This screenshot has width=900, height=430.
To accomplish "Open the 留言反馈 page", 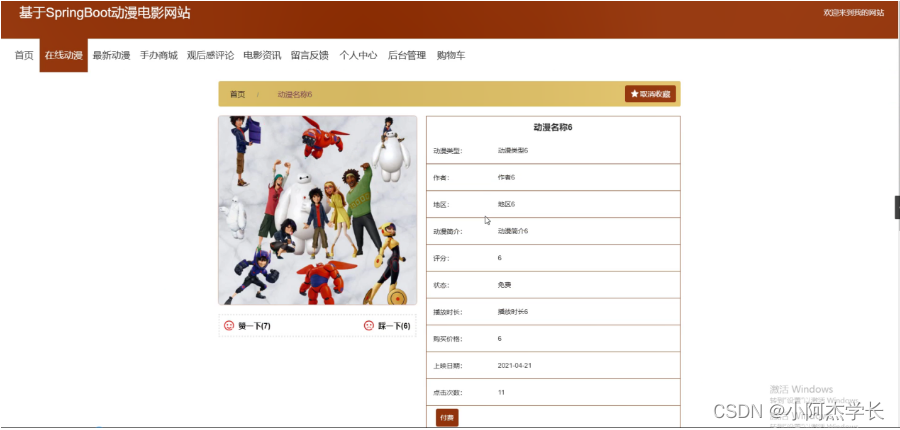I will point(310,55).
